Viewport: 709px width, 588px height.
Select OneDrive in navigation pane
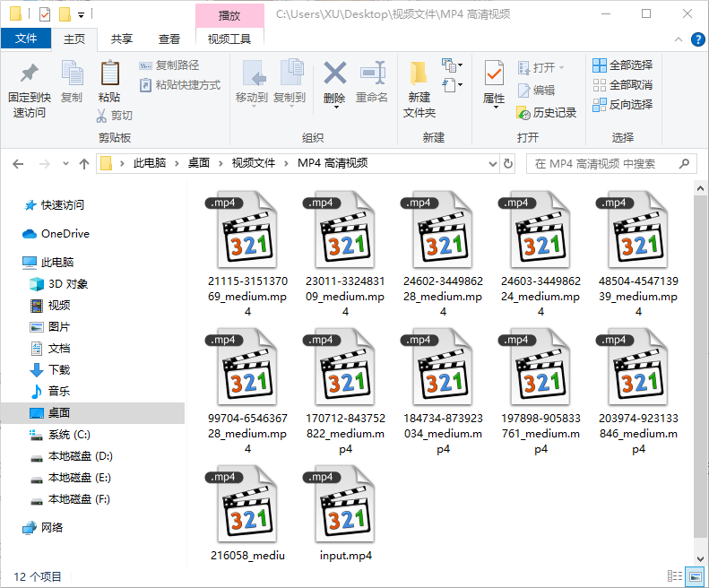(x=56, y=234)
